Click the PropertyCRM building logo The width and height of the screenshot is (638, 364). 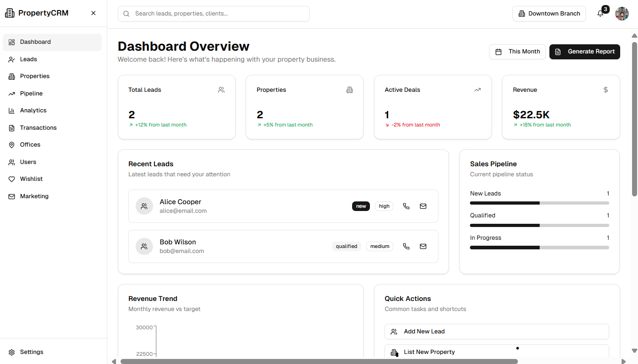(10, 13)
